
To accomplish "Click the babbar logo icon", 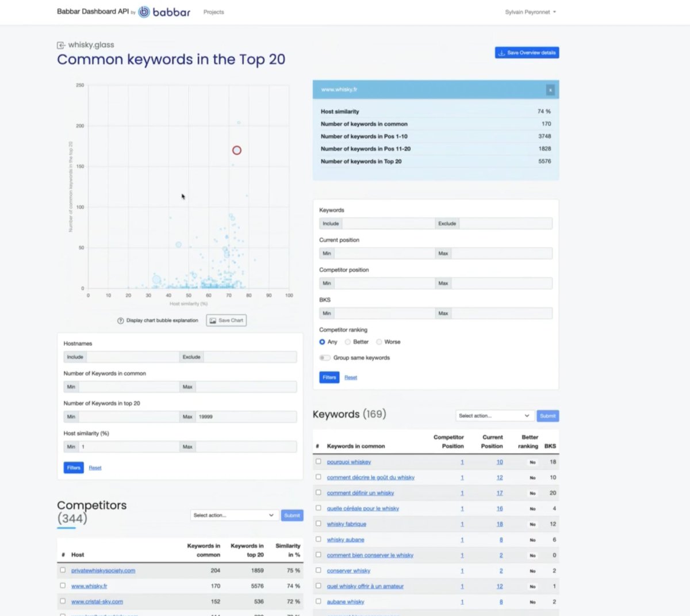I will [x=144, y=12].
